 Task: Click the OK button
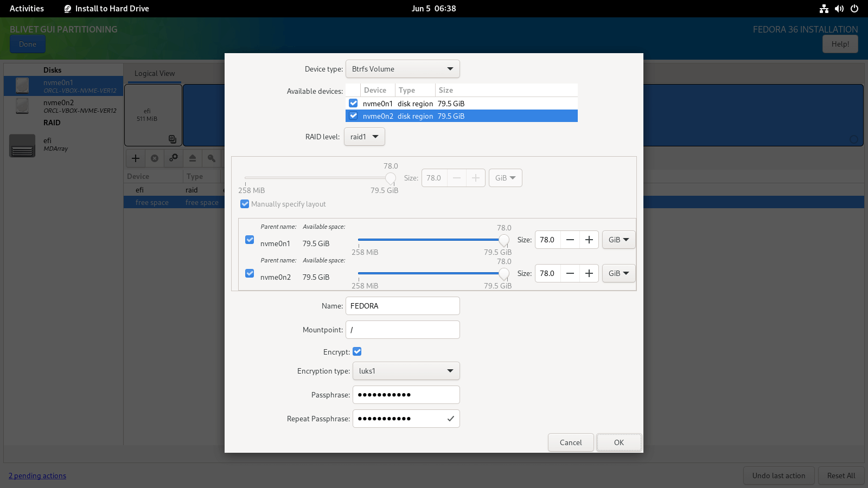[x=619, y=442]
